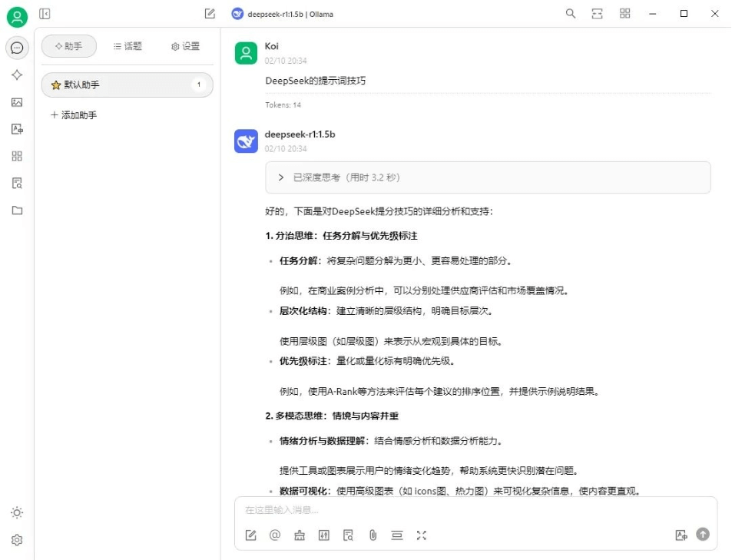Focus the message input field
This screenshot has width=732, height=560.
tap(475, 510)
